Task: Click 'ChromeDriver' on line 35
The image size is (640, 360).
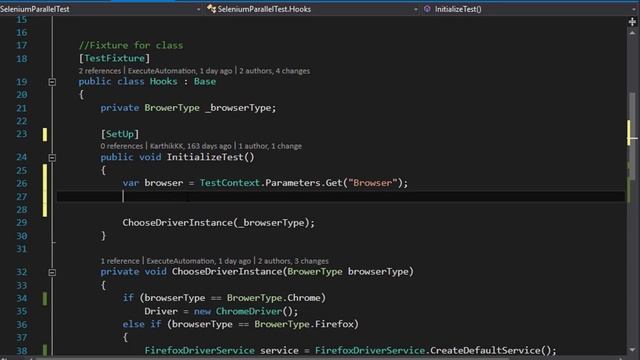Action: (249, 311)
